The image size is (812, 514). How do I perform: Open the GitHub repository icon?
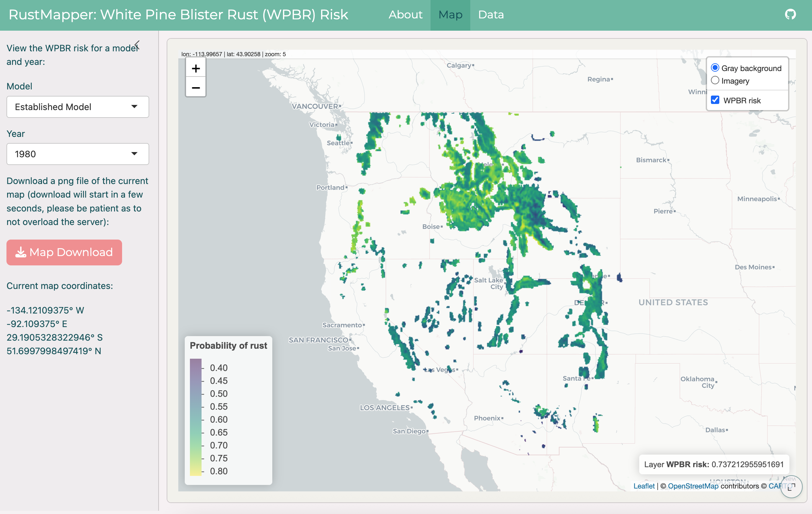tap(790, 15)
